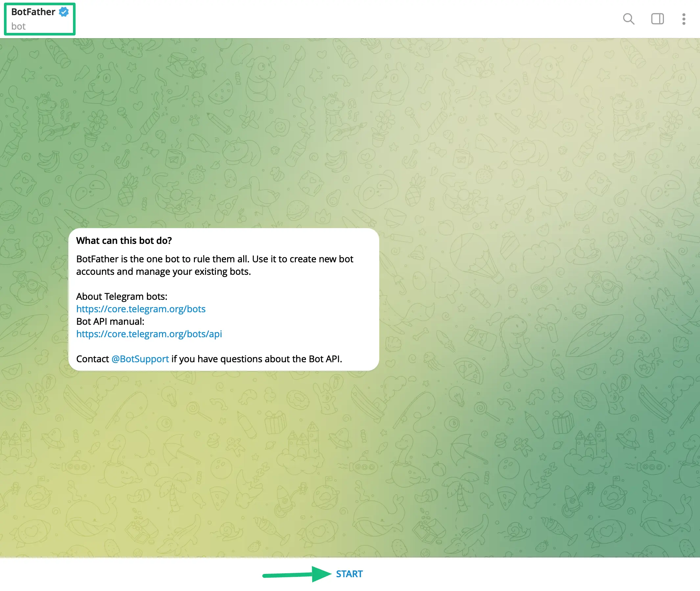Click the @BotSupport mention
The image size is (700, 591).
(140, 359)
